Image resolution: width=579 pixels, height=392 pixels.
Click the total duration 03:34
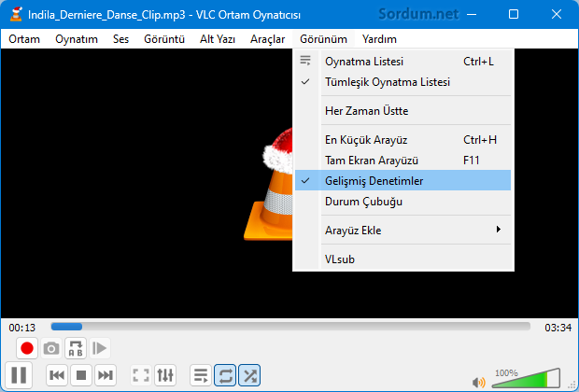(558, 328)
